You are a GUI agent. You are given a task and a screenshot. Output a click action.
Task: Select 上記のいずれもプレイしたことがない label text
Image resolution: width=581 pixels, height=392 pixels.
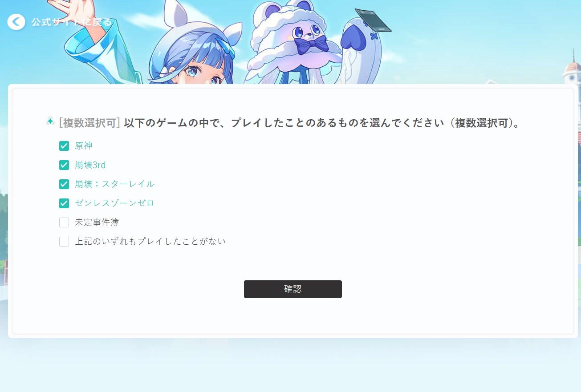click(150, 242)
